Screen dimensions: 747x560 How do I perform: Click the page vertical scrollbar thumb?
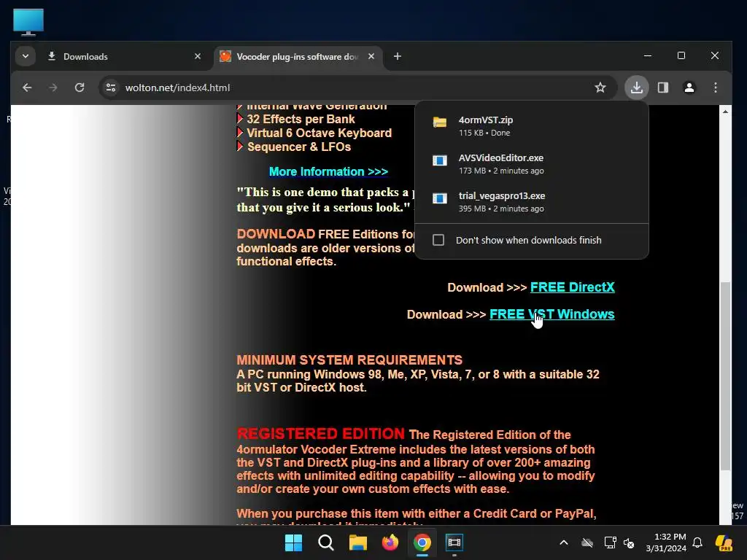click(x=725, y=376)
